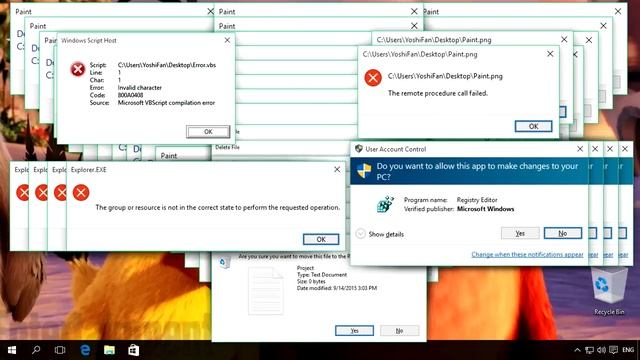This screenshot has height=360, width=640.
Task: Click the UAC shield icon in blue banner
Action: (364, 171)
